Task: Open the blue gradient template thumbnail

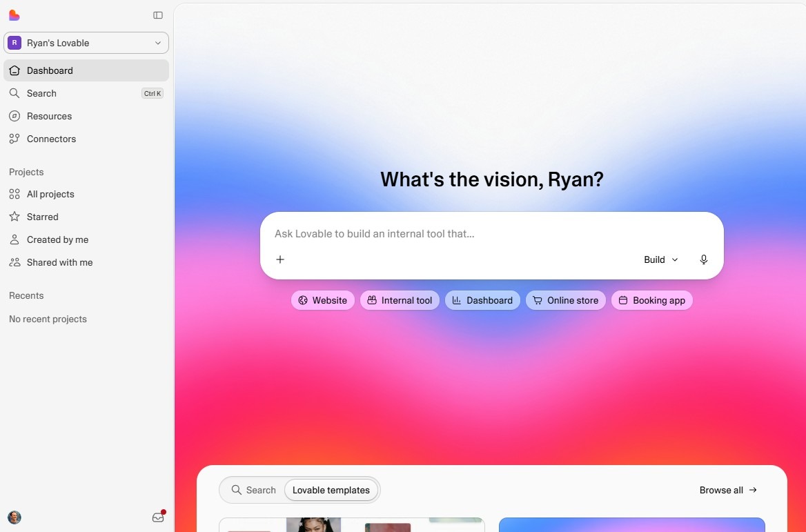Action: point(631,525)
